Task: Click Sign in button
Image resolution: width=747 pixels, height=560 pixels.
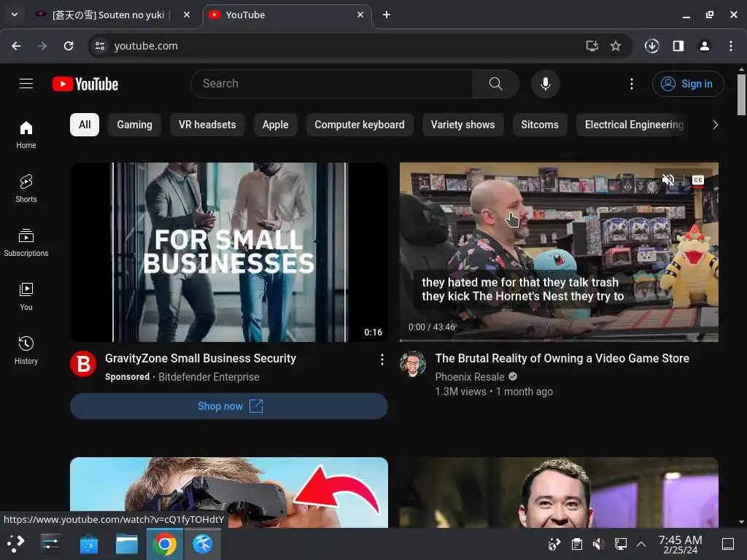Action: tap(688, 84)
